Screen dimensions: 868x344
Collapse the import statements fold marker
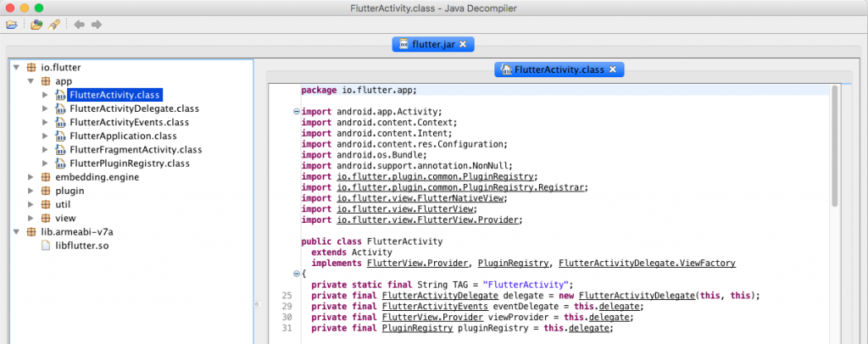[x=296, y=111]
